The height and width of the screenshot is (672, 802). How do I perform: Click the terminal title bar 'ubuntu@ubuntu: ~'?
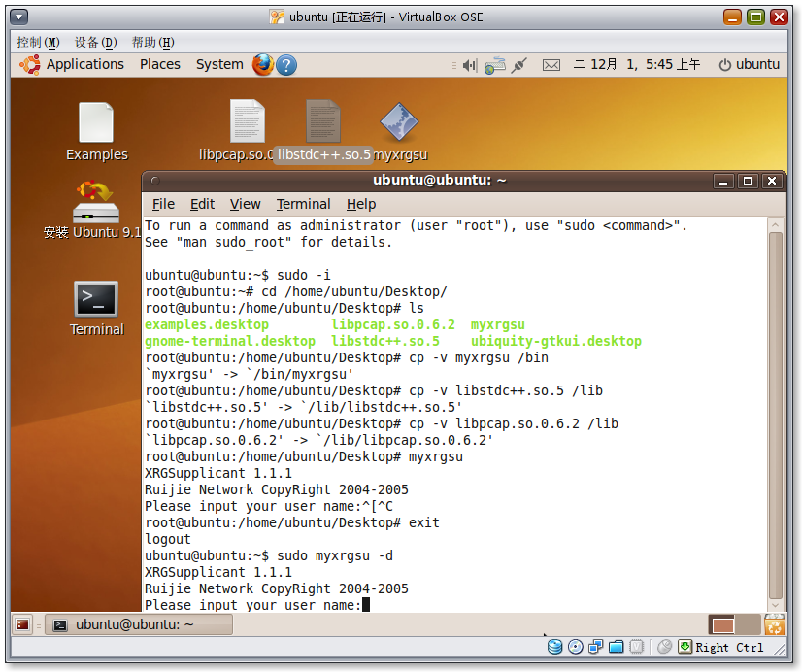pos(440,181)
